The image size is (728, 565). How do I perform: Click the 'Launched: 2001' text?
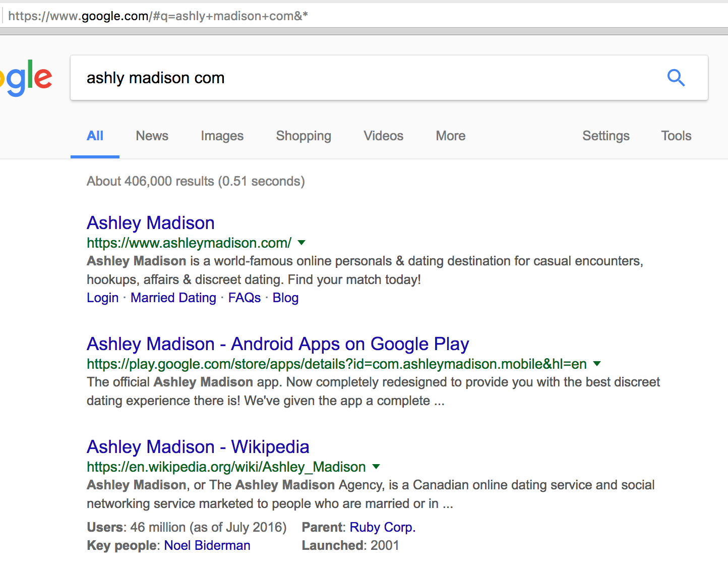pyautogui.click(x=350, y=545)
